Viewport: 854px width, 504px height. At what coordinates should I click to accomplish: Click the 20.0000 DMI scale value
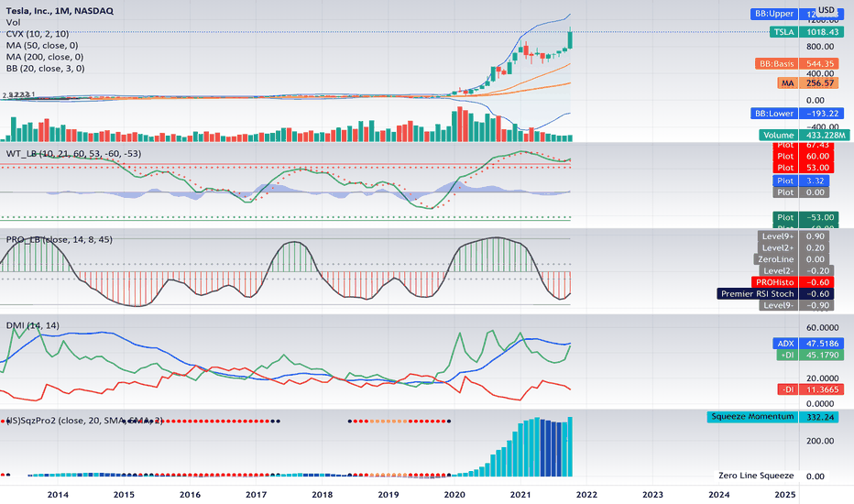(823, 378)
